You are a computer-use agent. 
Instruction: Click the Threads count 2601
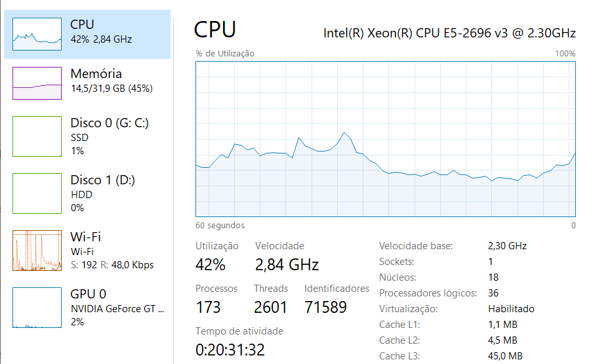click(x=270, y=307)
